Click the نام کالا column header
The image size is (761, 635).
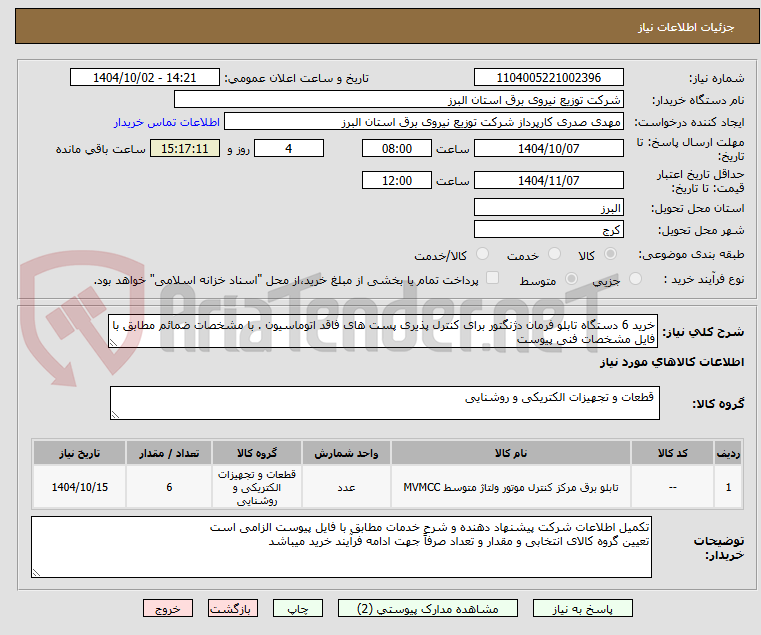pos(511,453)
